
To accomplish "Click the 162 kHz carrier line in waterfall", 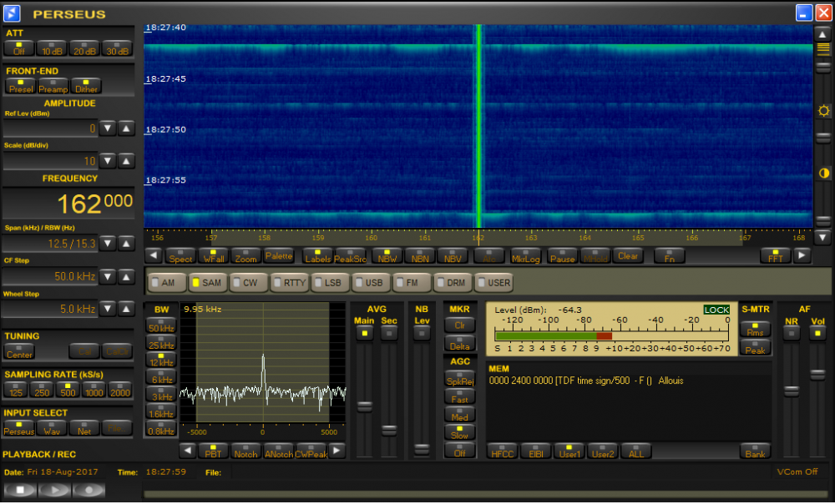I will coord(478,126).
